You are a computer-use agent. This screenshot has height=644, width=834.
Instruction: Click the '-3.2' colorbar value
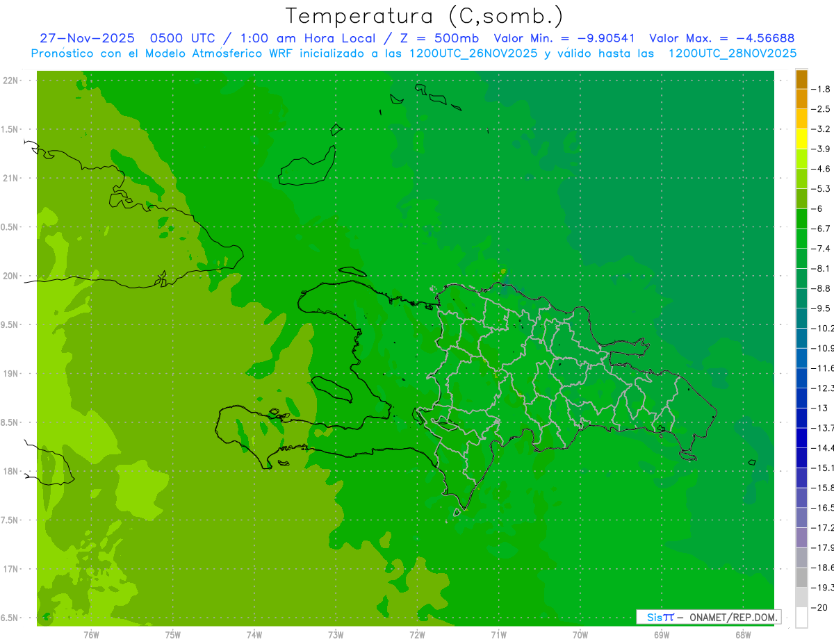[820, 129]
